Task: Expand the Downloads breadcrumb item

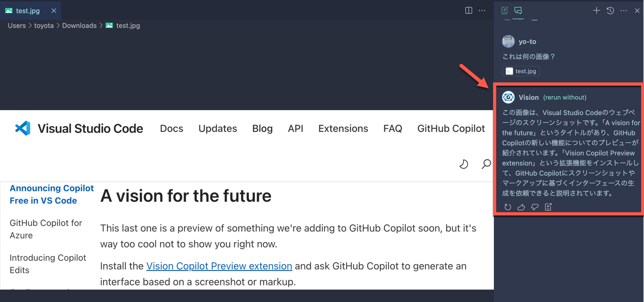Action: [x=79, y=25]
